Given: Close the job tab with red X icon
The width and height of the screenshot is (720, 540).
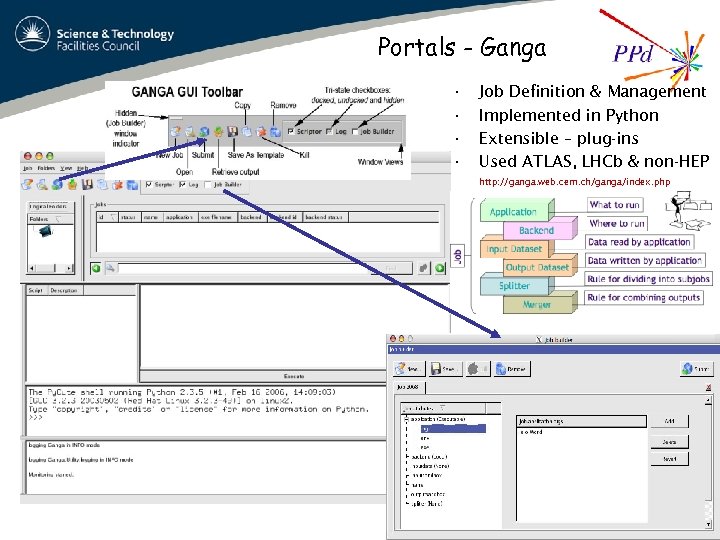Looking at the screenshot, I should (709, 388).
